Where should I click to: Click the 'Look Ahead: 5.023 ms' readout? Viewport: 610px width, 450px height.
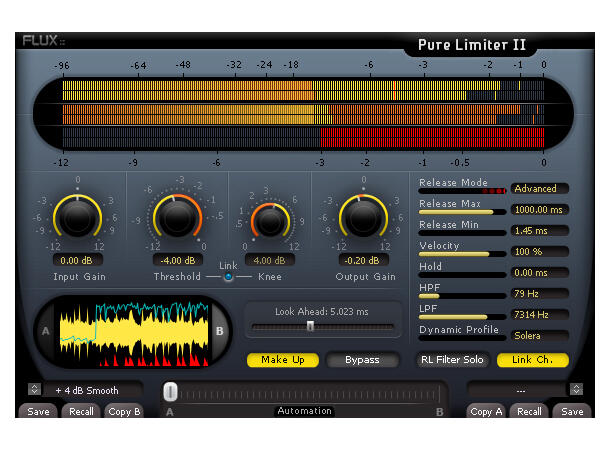click(322, 312)
